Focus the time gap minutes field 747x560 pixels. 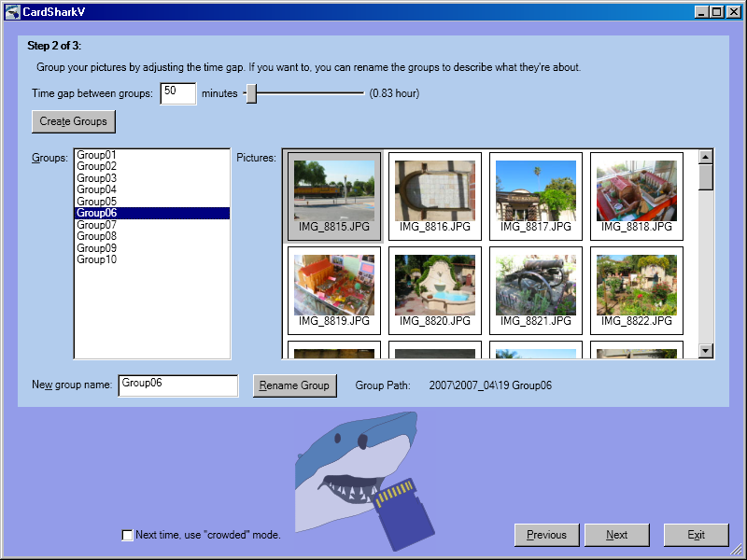[x=178, y=93]
